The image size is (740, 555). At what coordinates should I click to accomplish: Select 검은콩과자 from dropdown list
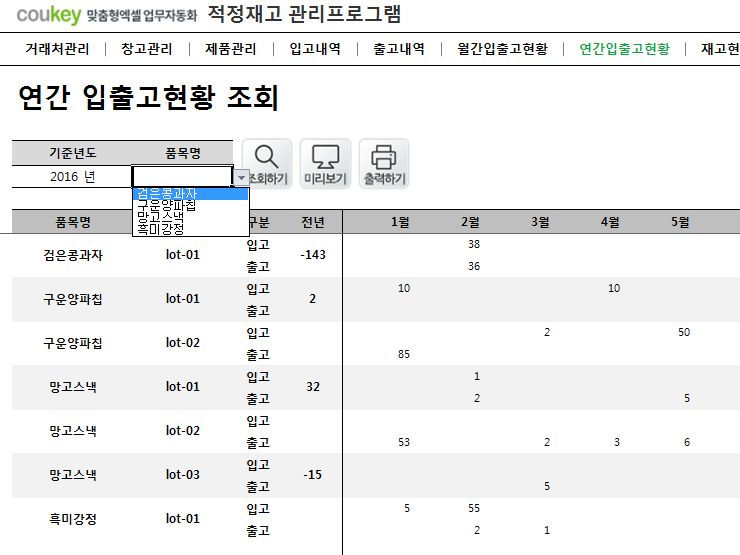(x=190, y=193)
